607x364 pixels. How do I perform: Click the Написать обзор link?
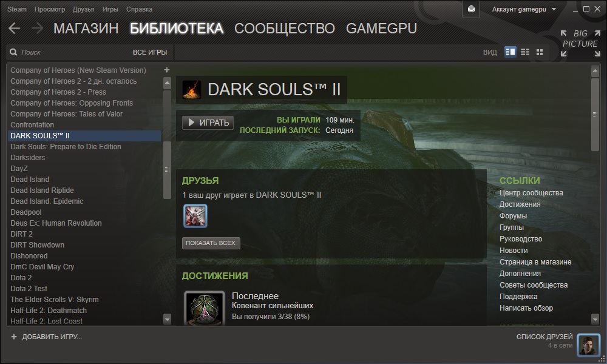click(x=526, y=308)
